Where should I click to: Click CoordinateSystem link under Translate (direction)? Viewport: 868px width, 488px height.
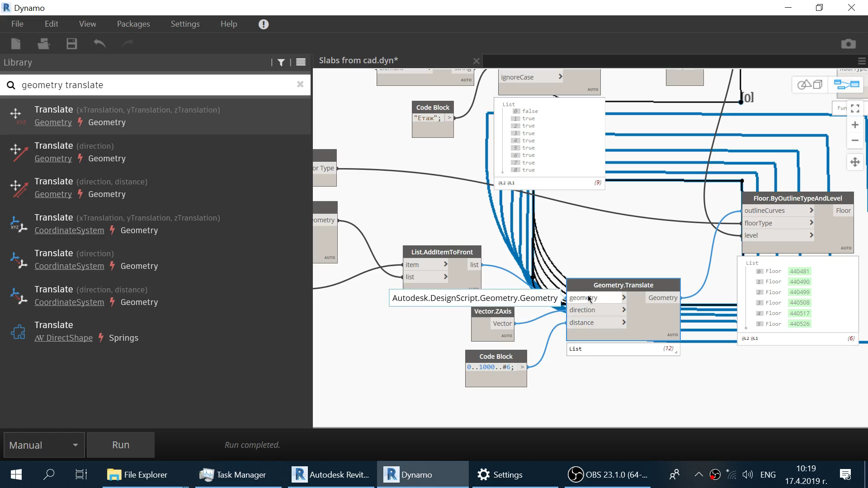pyautogui.click(x=69, y=266)
